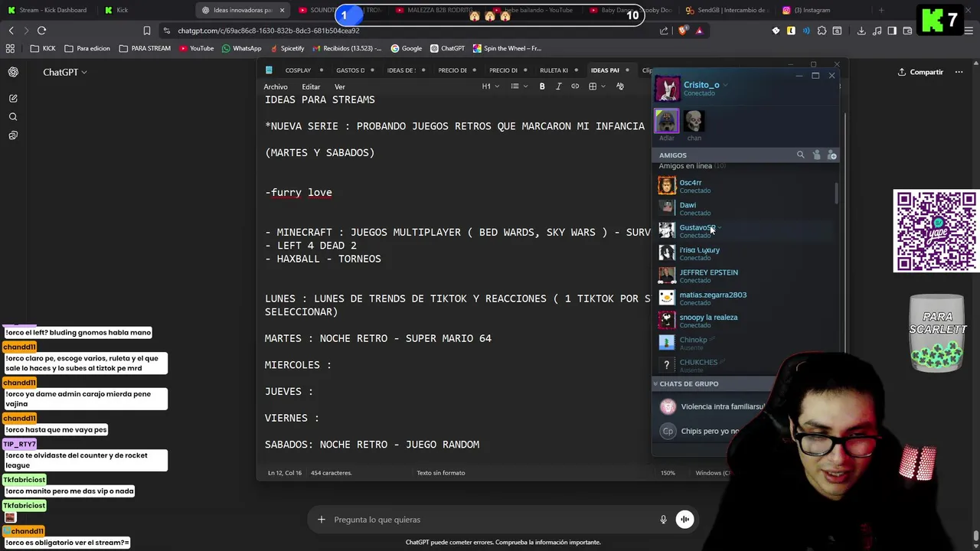Screen dimensions: 980x551
Task: Click Ln 12, Col 16 status text
Action: (x=284, y=473)
